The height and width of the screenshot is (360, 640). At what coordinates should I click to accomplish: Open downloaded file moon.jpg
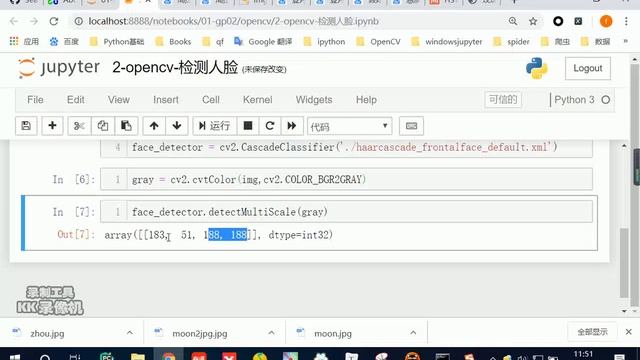(x=333, y=333)
